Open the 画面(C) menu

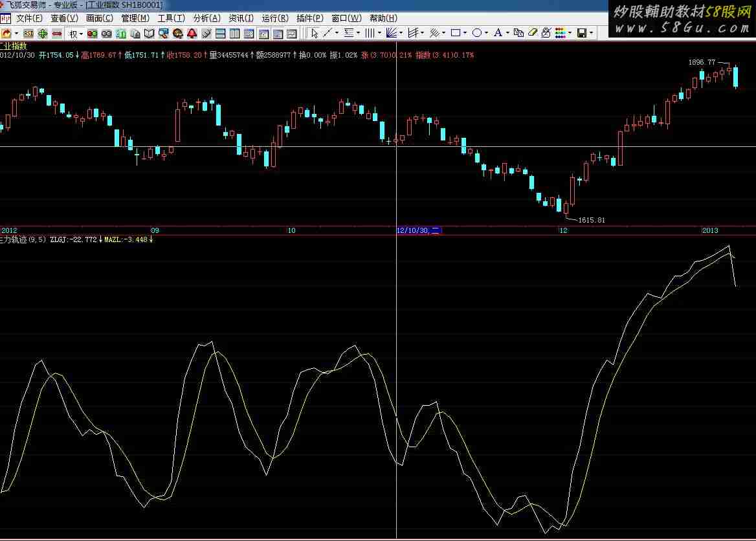pos(99,18)
